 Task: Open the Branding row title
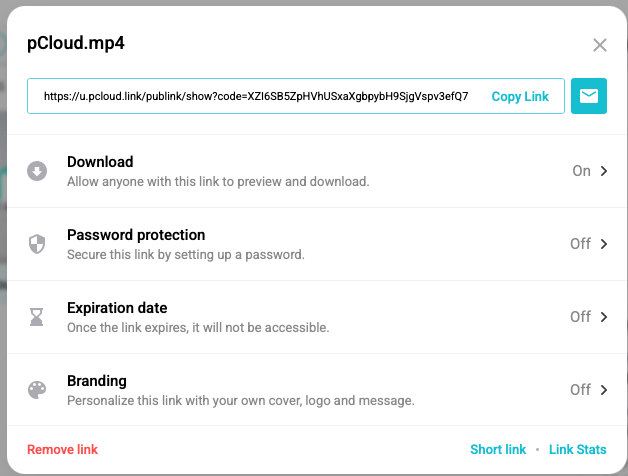tap(97, 381)
